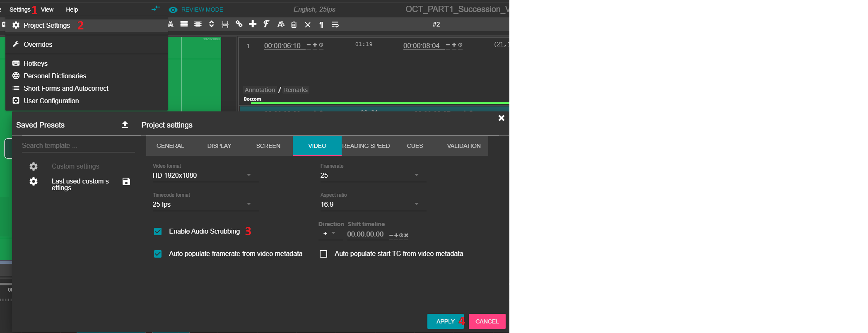
Task: Uncheck Auto populate framerate from video metadata
Action: 158,254
